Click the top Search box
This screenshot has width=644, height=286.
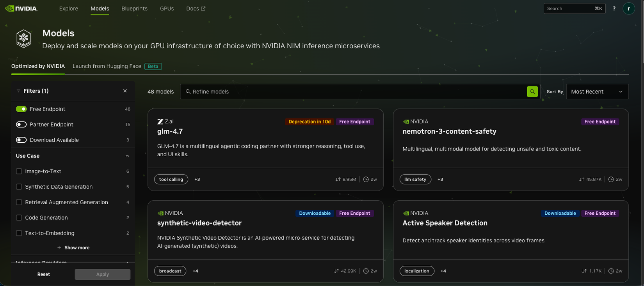pyautogui.click(x=574, y=9)
